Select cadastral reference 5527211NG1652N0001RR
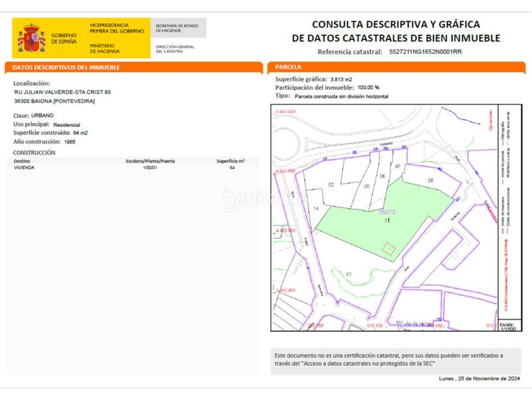 point(425,52)
